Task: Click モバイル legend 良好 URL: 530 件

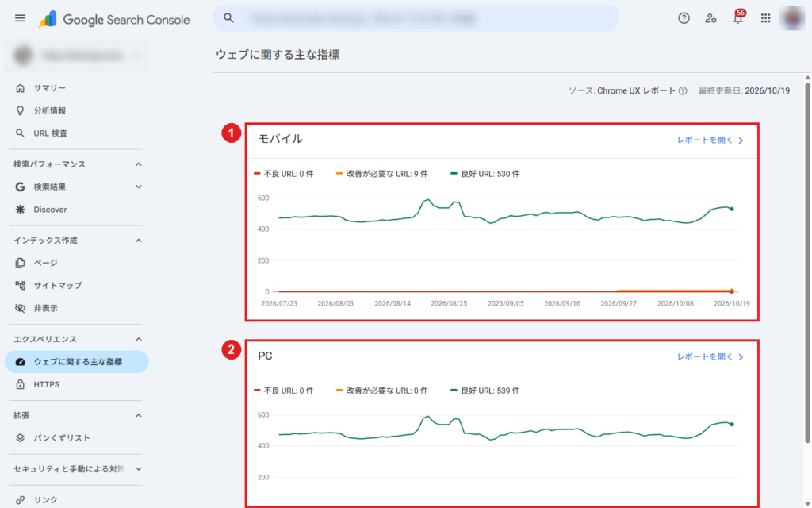Action: (485, 174)
